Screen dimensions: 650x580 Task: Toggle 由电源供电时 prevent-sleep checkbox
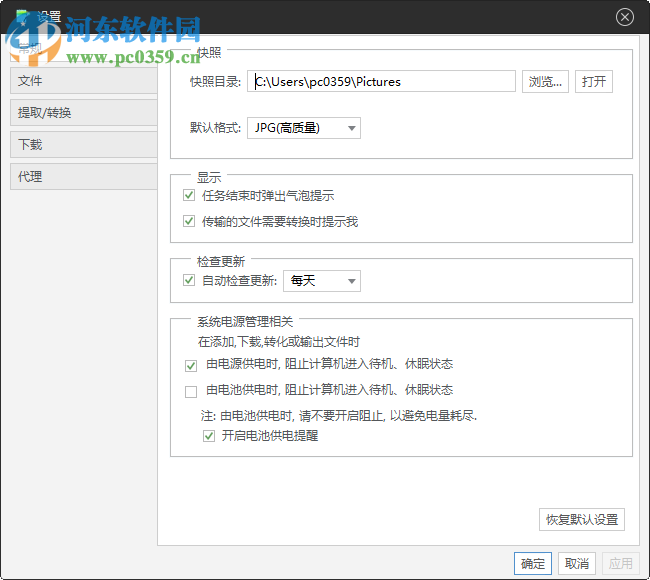(191, 366)
